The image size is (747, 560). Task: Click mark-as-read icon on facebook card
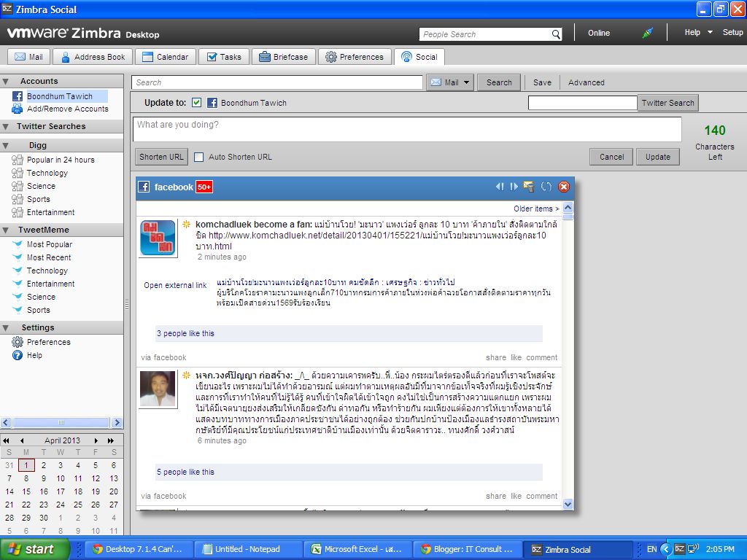(528, 187)
